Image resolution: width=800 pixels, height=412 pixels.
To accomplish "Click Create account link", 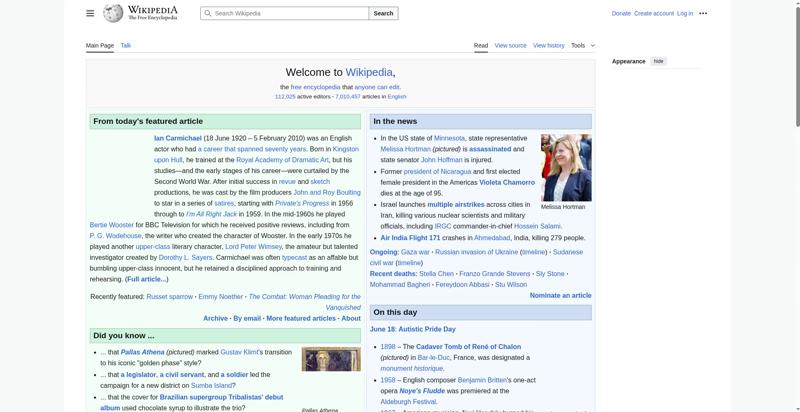I will pos(654,13).
